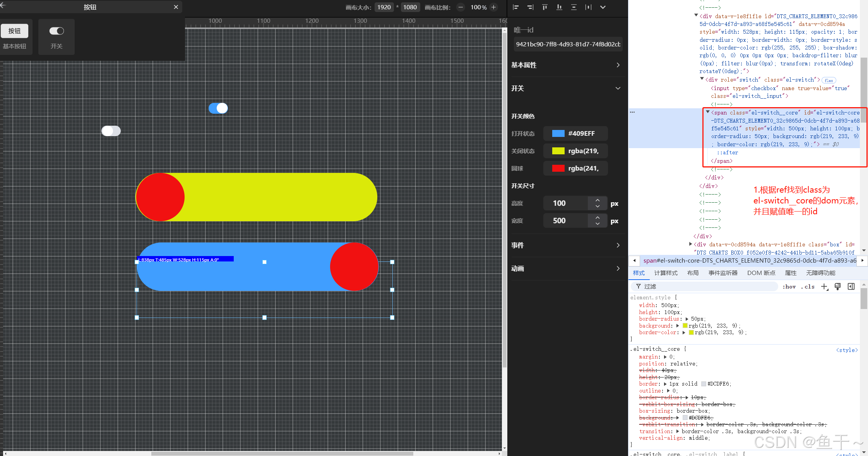Switch to the 样式 tab in DevTools
This screenshot has height=456, width=868.
639,273
